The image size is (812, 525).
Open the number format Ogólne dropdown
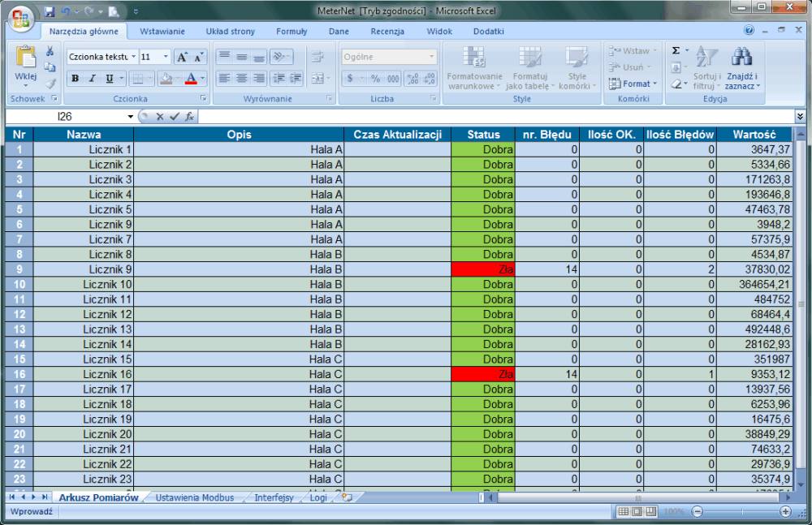431,57
